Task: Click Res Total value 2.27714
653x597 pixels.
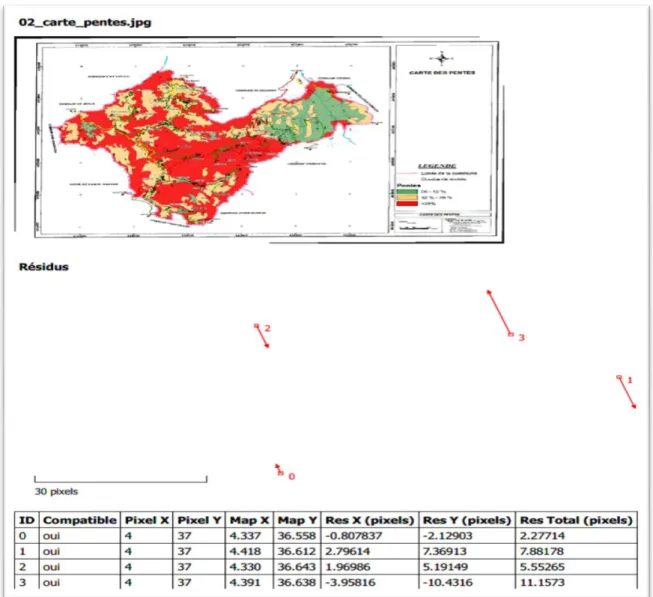Action: coord(542,536)
